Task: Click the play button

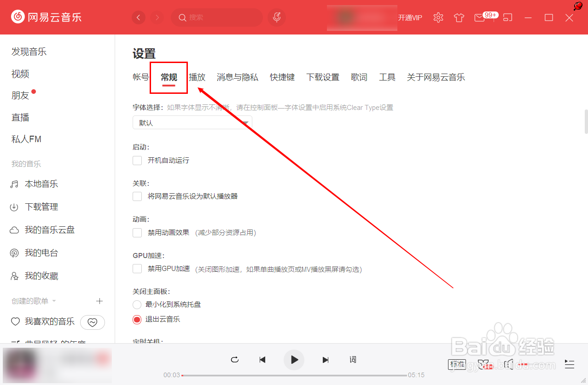Action: point(294,360)
